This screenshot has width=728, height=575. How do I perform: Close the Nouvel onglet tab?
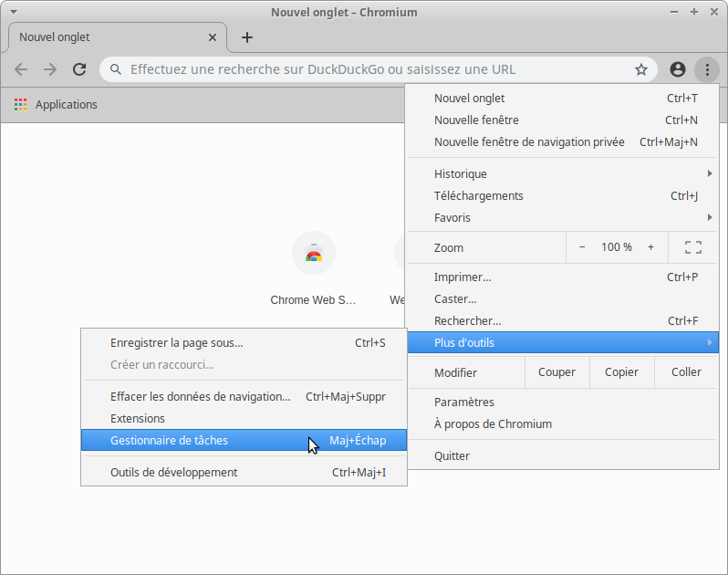coord(213,37)
